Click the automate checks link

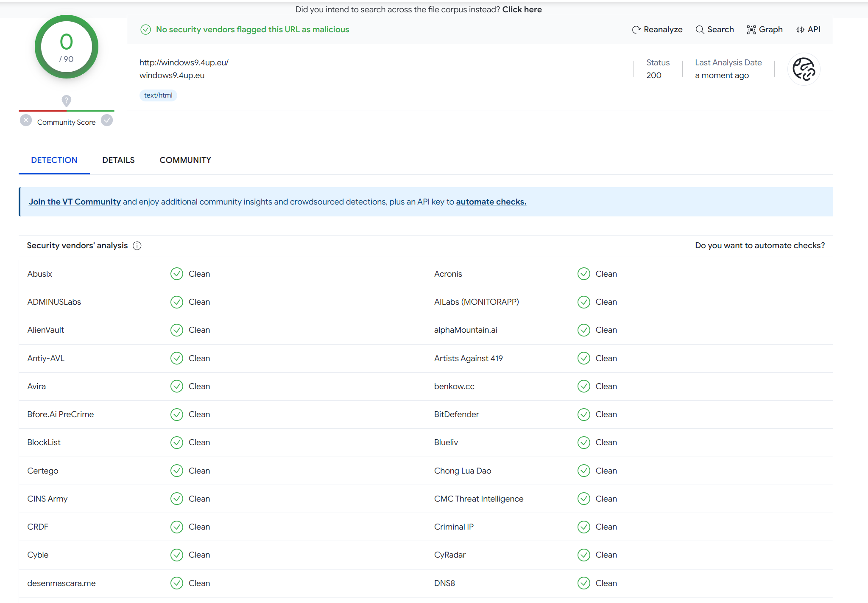click(491, 202)
